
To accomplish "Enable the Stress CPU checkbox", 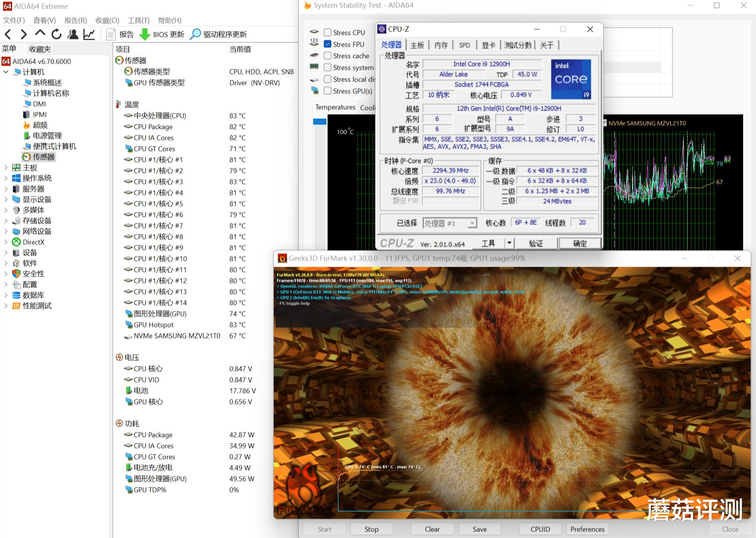I will tap(328, 33).
